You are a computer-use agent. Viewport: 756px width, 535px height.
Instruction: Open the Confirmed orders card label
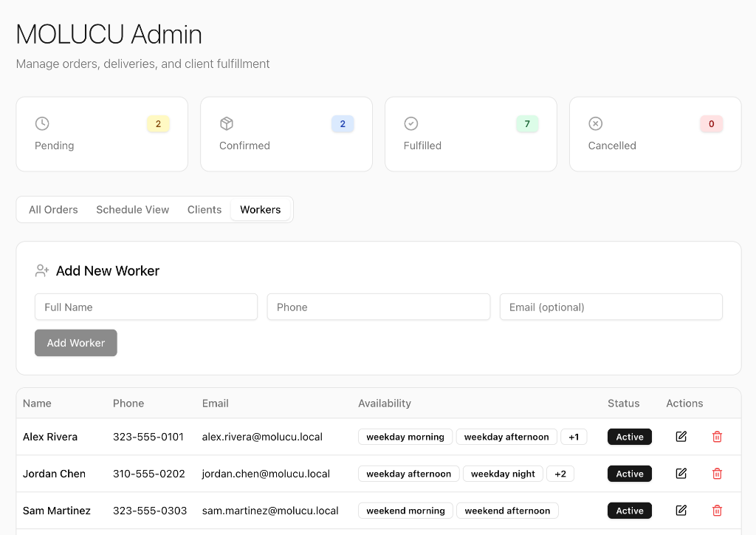coord(244,146)
